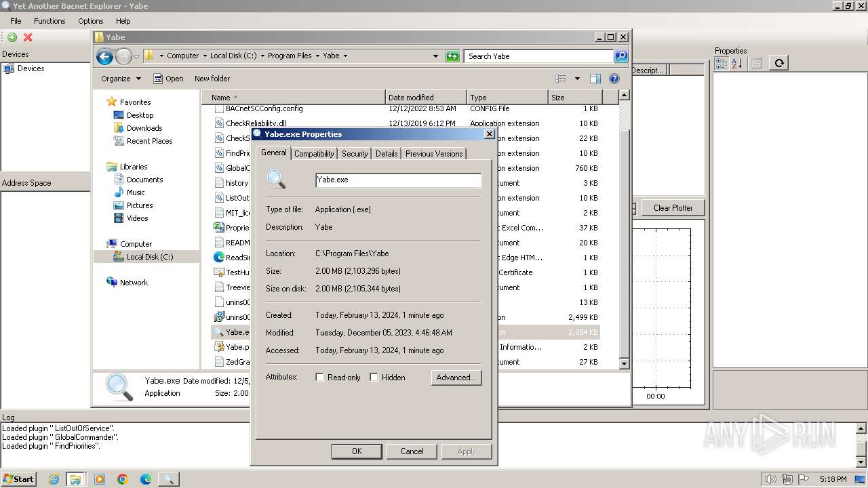Click Cancel in Properties dialog
Viewport: 868px width, 488px height.
412,451
